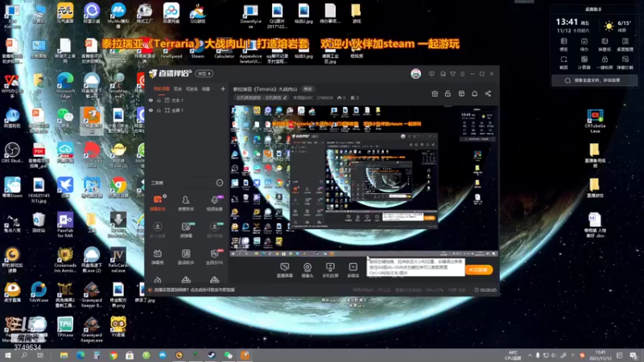
Task: Click the pill button beside the 直播伴侣 logo
Action: [x=204, y=74]
